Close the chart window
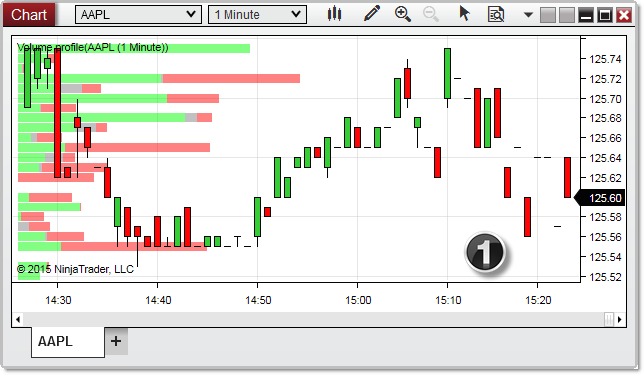This screenshot has width=644, height=375. pyautogui.click(x=624, y=15)
